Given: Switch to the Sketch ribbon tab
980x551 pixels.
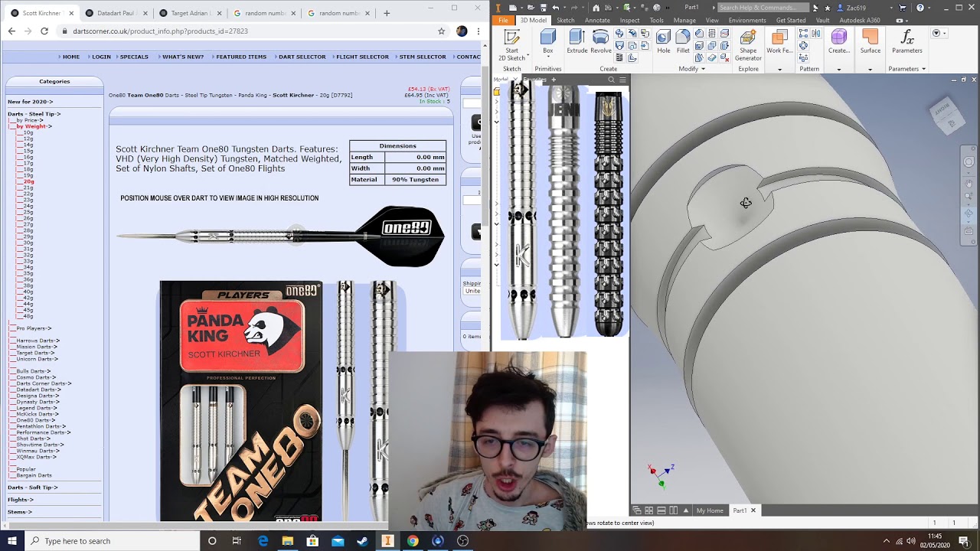Looking at the screenshot, I should tap(566, 21).
